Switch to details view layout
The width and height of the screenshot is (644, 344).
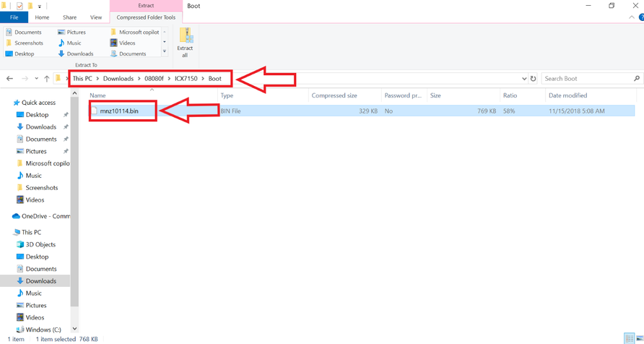point(630,338)
